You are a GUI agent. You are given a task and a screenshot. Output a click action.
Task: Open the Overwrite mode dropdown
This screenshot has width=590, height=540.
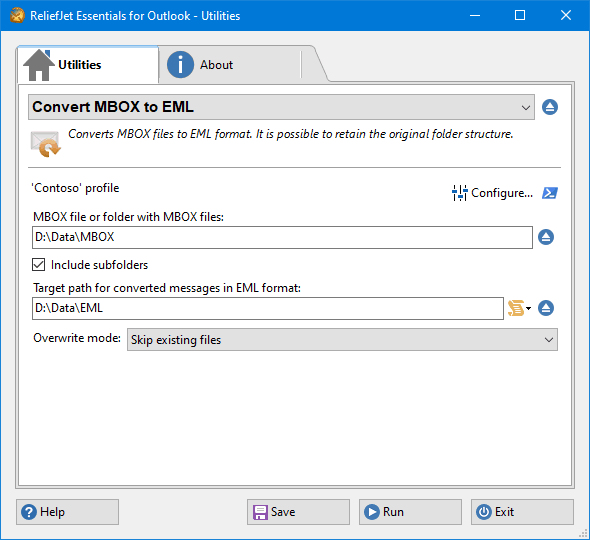pos(342,340)
